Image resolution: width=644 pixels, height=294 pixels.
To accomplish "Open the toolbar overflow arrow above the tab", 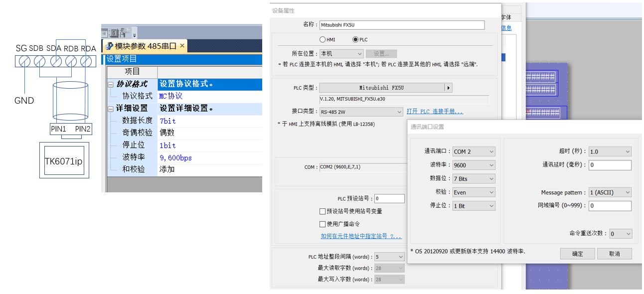I will coord(135,34).
